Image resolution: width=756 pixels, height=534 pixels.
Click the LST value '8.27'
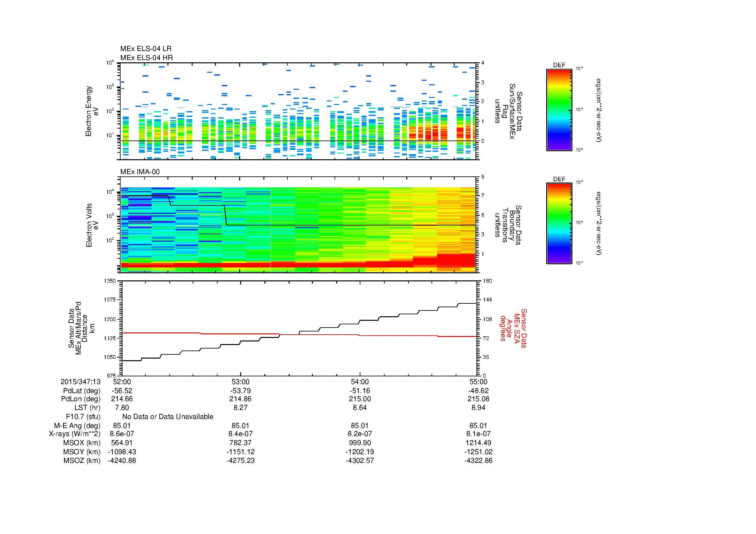tap(241, 408)
